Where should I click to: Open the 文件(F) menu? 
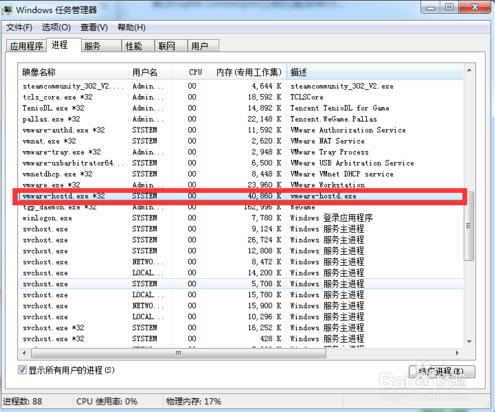[19, 27]
